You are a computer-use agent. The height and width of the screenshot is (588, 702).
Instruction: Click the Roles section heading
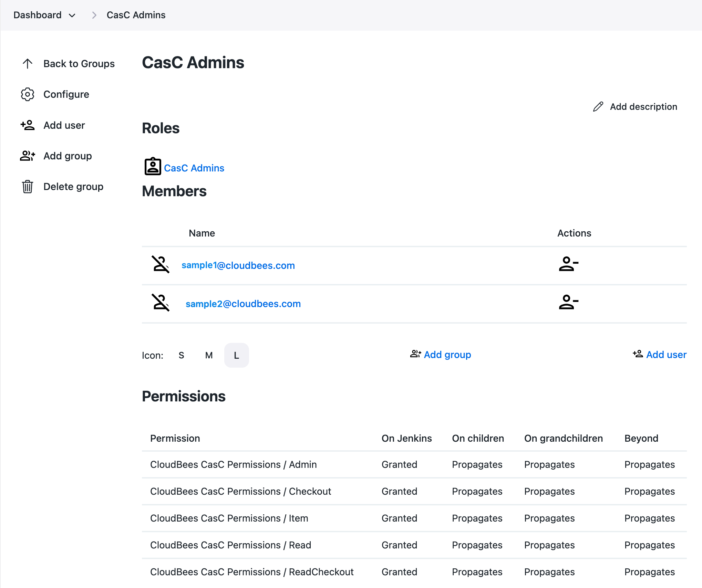(x=161, y=128)
